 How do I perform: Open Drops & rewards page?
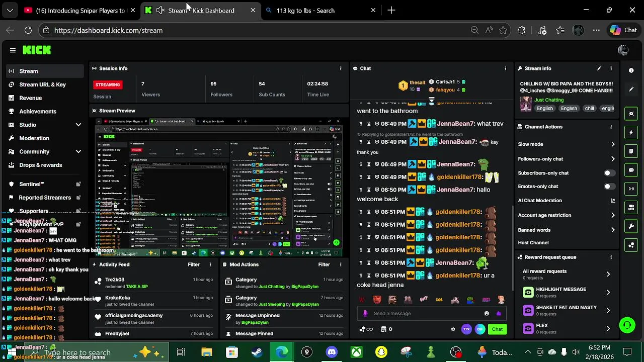click(x=45, y=165)
